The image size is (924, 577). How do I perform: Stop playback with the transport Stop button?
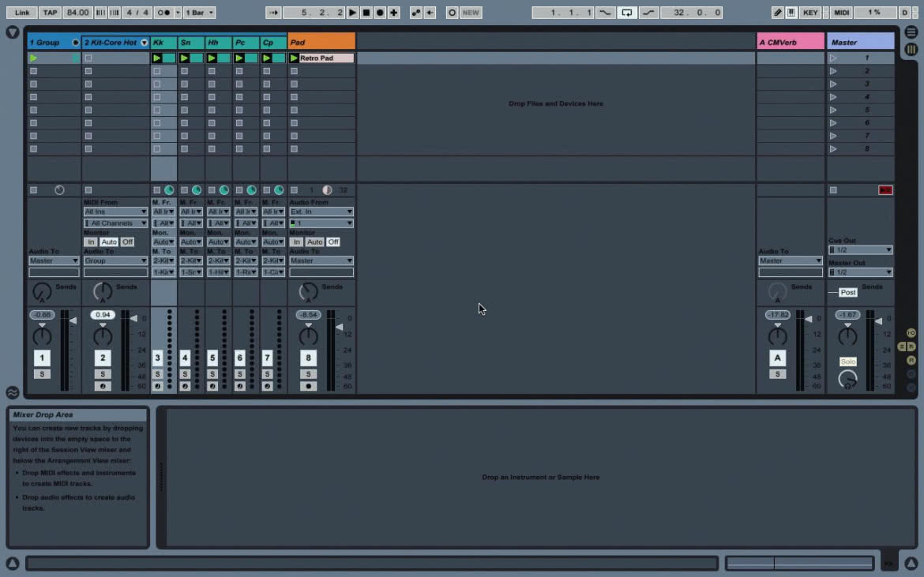366,13
